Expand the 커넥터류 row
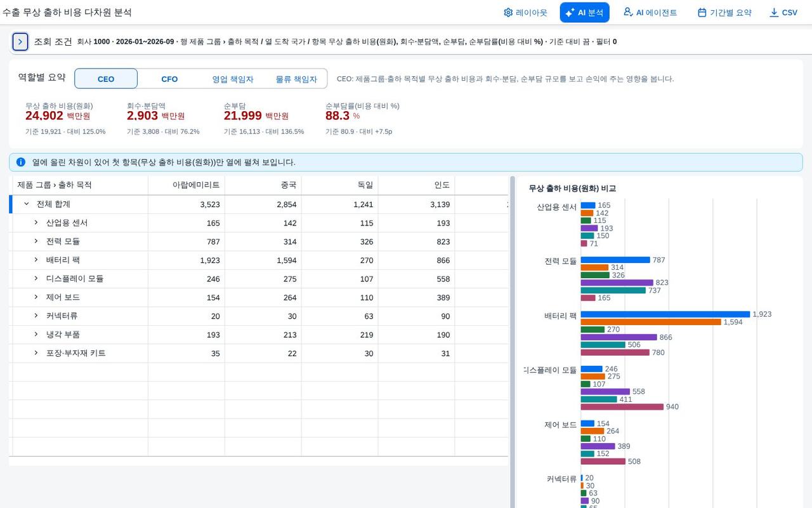Image resolution: width=812 pixels, height=508 pixels. [x=36, y=316]
